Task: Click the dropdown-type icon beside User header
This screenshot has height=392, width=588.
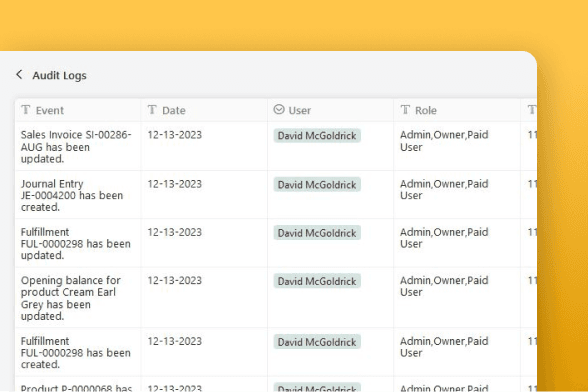Action: click(279, 110)
